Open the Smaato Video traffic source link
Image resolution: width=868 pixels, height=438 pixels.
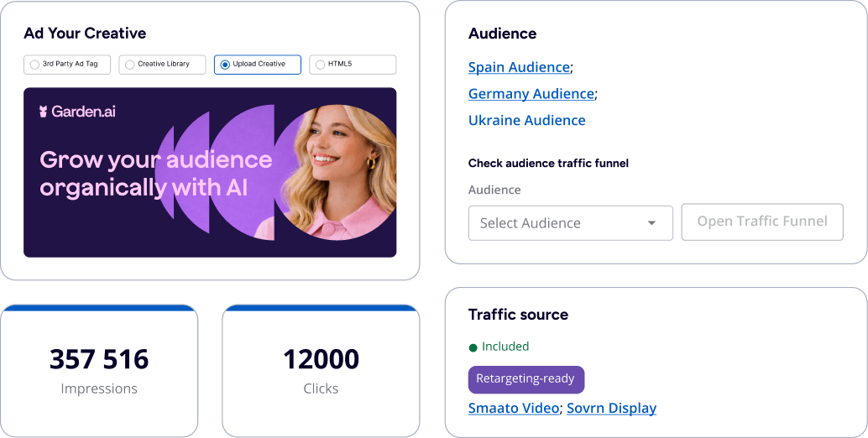pos(513,409)
